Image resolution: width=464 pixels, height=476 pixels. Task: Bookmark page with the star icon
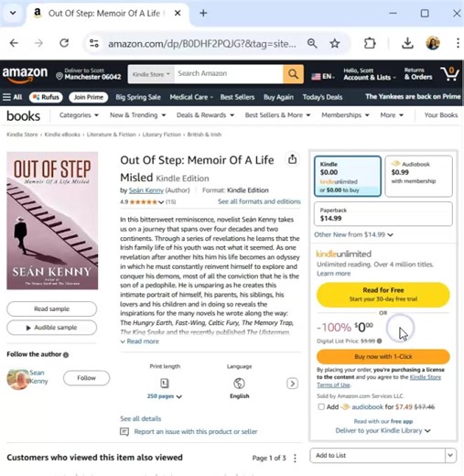point(335,44)
